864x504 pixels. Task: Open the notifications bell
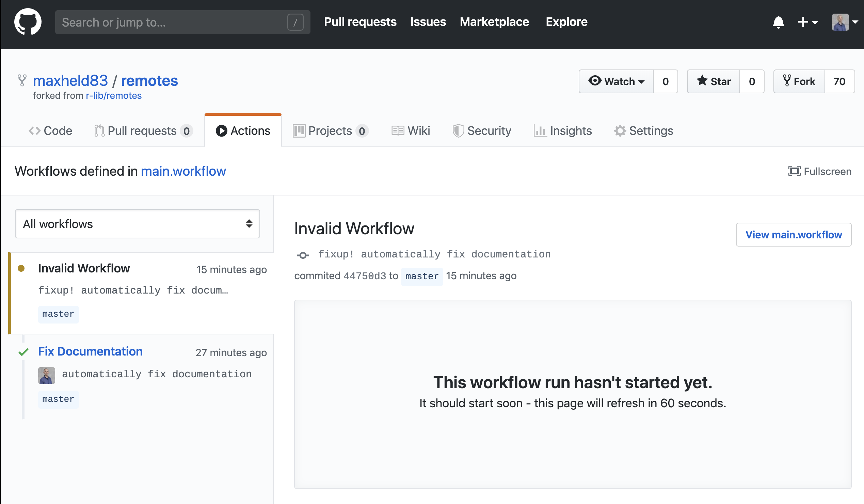point(778,22)
